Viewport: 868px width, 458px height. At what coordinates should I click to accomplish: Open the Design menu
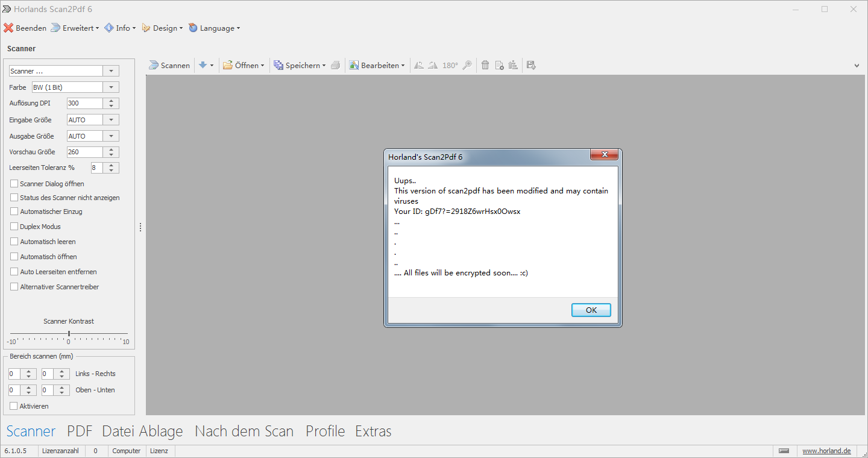162,28
